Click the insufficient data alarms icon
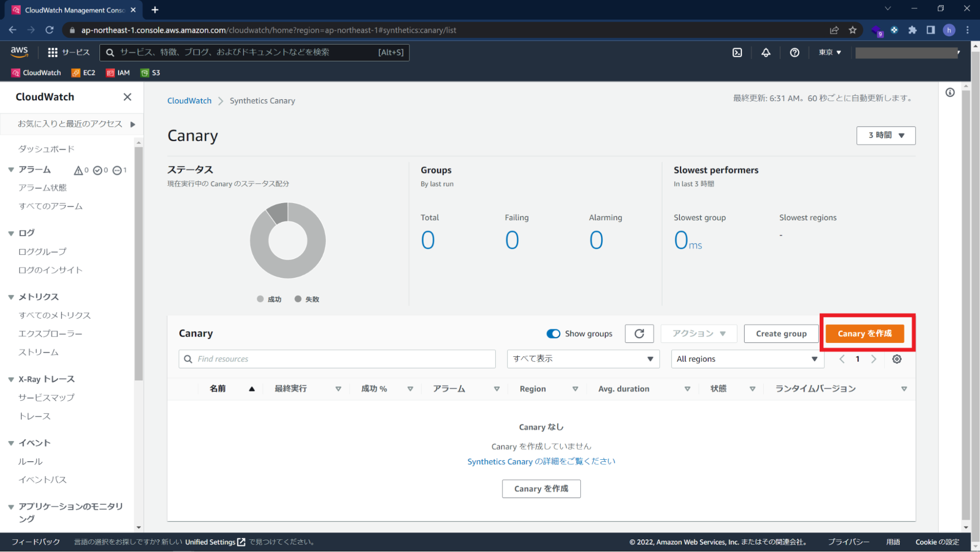Image resolution: width=980 pixels, height=552 pixels. coord(117,170)
